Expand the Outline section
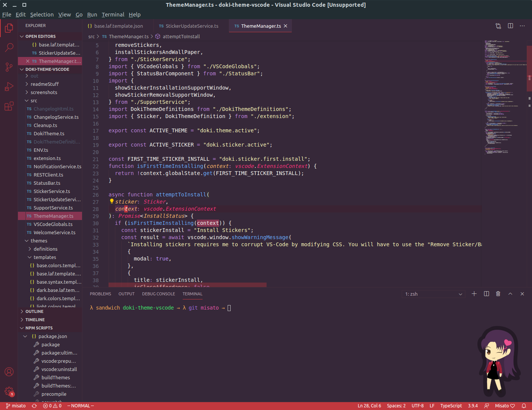532x410 pixels. click(x=50, y=311)
